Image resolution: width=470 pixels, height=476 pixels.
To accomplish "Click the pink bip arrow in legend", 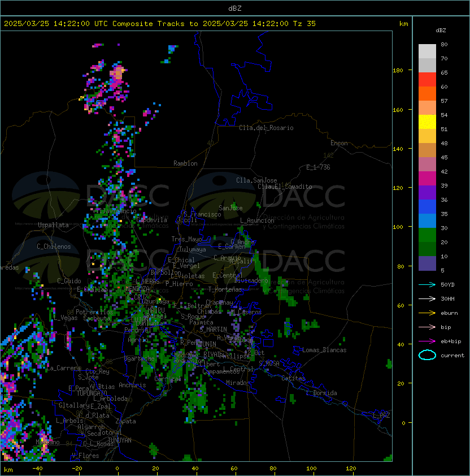I will (x=427, y=327).
